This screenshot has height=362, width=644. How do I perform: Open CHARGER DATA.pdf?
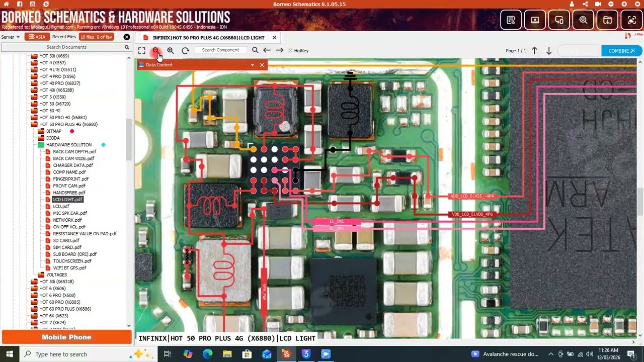point(73,165)
